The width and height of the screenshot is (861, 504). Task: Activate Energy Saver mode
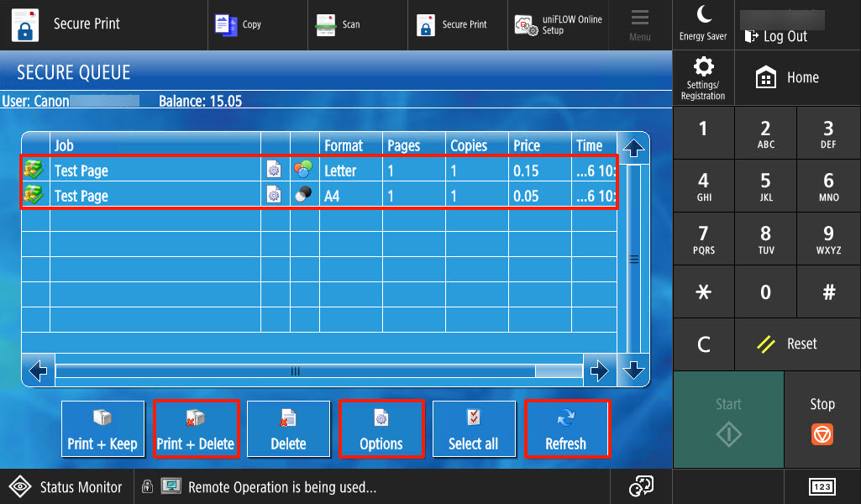pyautogui.click(x=703, y=24)
